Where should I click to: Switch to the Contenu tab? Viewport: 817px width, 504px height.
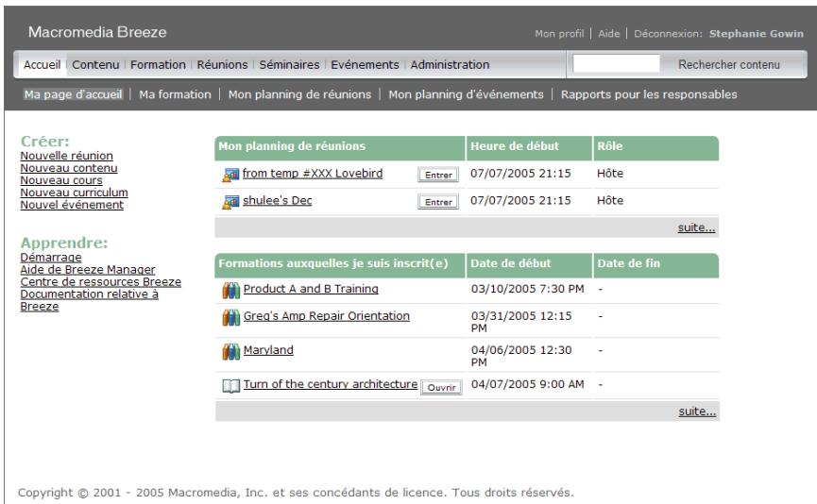[x=95, y=64]
